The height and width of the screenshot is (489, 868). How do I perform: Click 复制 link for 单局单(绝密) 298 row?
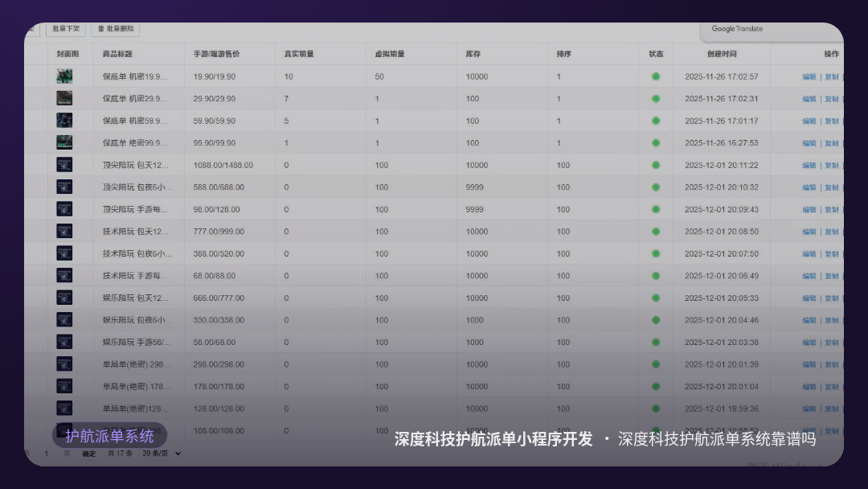(x=832, y=365)
